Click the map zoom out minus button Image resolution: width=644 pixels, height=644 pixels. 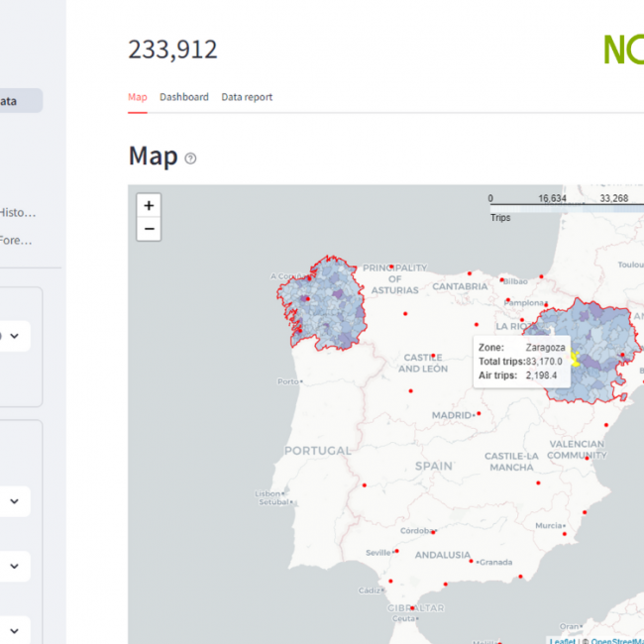pyautogui.click(x=149, y=229)
